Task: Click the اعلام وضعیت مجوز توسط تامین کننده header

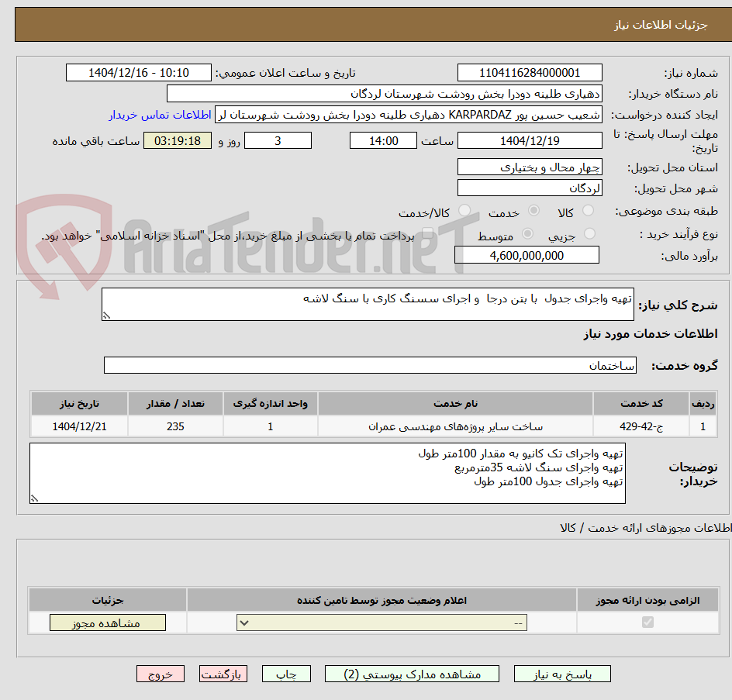Action: 382,600
